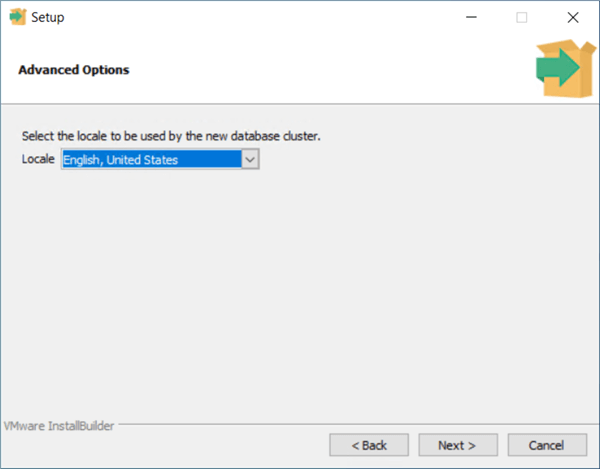
Task: Click the locale instruction text
Action: click(x=171, y=135)
